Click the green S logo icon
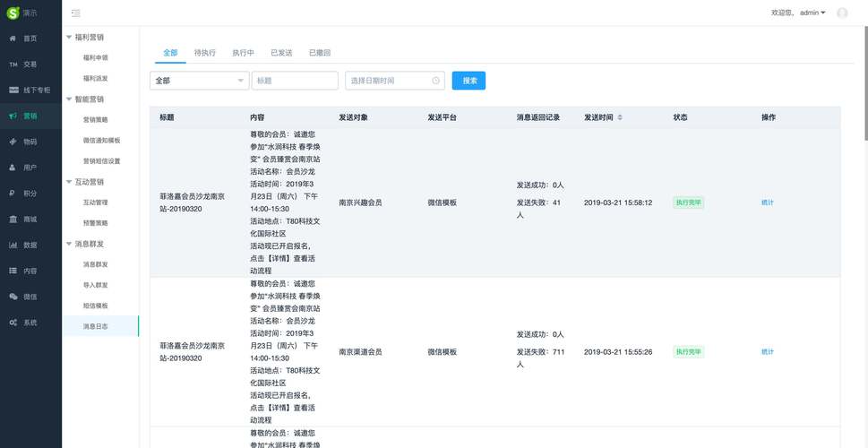868x448 pixels. coord(13,13)
